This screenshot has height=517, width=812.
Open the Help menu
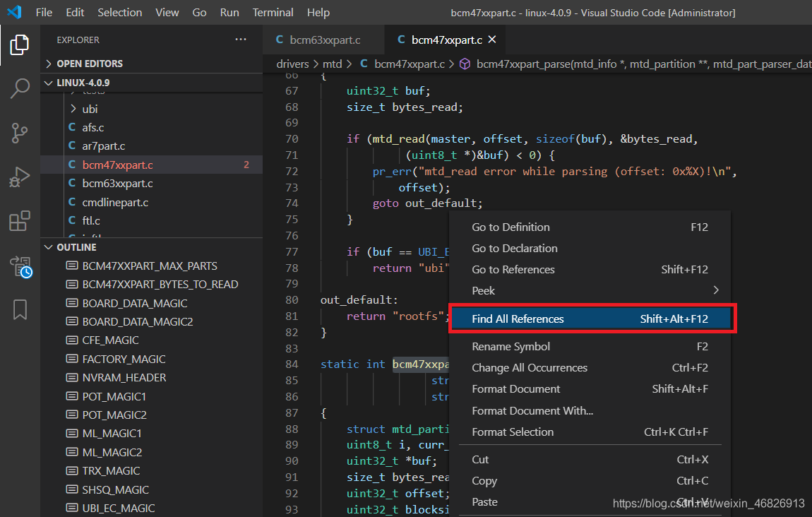click(318, 13)
